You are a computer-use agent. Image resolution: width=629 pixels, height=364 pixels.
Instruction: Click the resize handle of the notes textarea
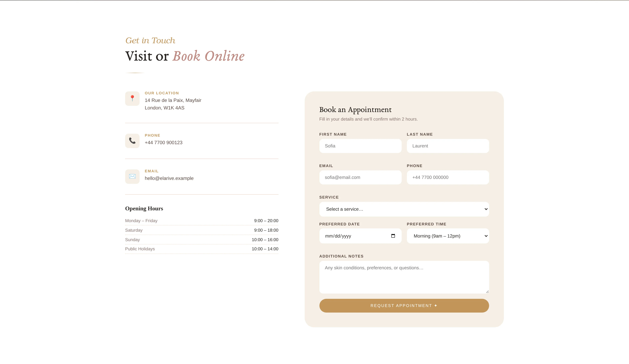coord(487,292)
